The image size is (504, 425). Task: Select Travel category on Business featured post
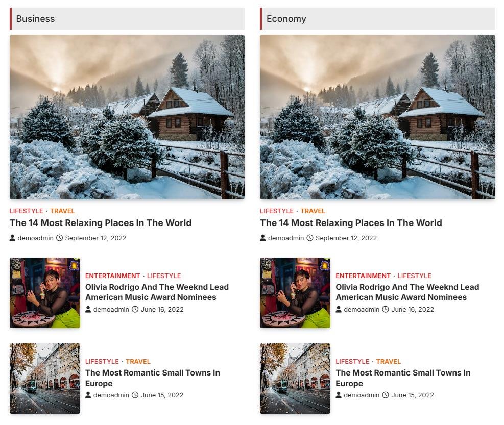(62, 211)
